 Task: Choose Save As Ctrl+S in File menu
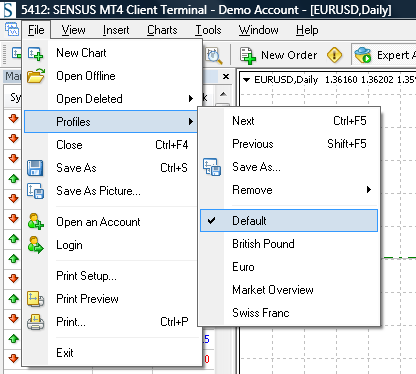(113, 168)
